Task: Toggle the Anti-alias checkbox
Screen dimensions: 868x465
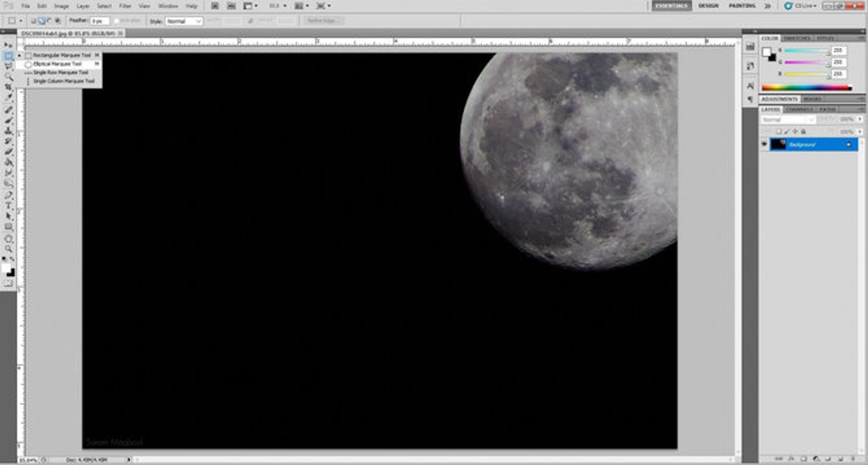Action: coord(117,21)
